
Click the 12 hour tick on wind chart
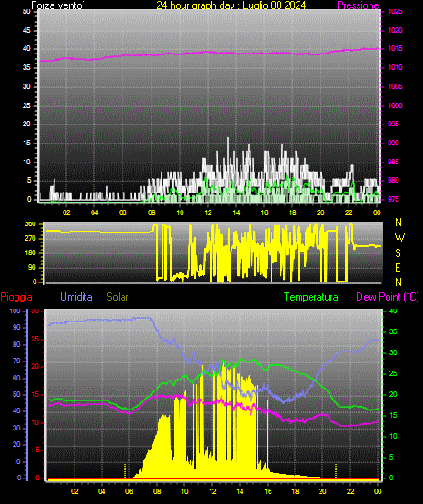[x=208, y=212]
